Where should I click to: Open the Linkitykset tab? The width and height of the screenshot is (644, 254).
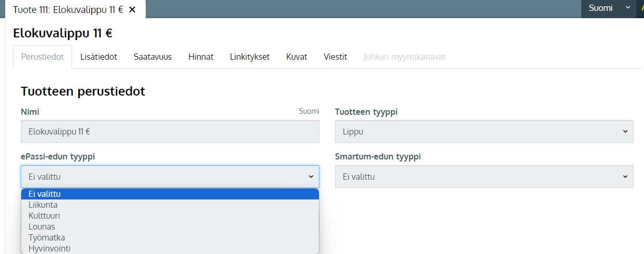pyautogui.click(x=249, y=57)
